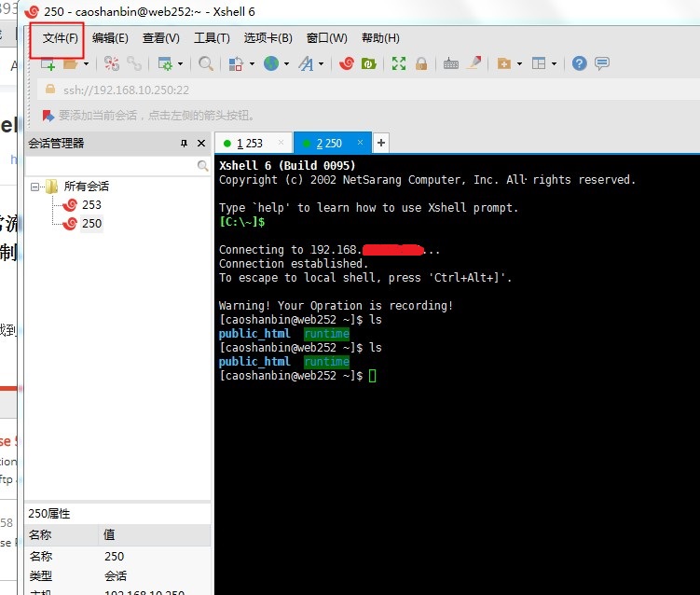Screen dimensions: 700x595
Task: Expand the color scheme dropdown arrow
Action: tap(252, 63)
